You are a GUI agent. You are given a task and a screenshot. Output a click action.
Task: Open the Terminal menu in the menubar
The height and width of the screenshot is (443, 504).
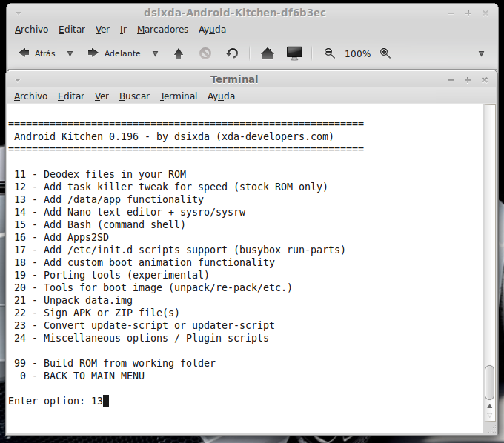click(x=179, y=96)
